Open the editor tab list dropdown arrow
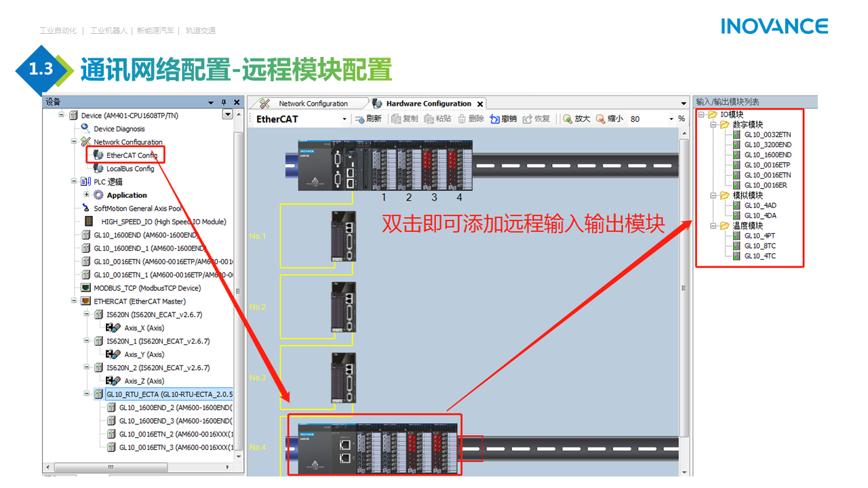Screen dimensions: 868x488 (684, 104)
